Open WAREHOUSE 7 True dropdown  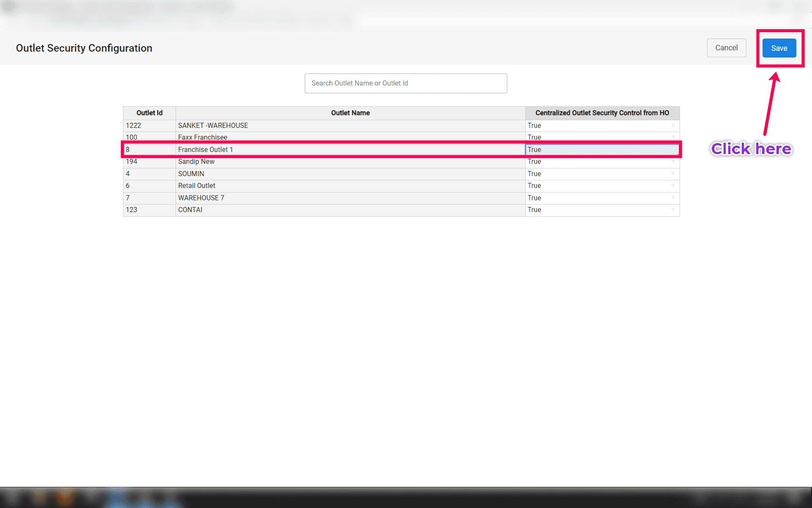tap(673, 198)
